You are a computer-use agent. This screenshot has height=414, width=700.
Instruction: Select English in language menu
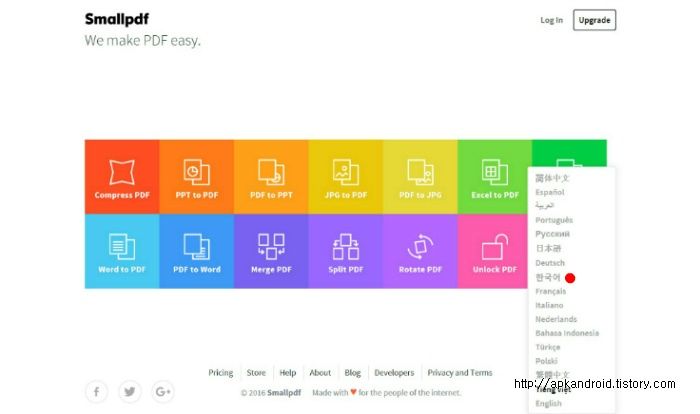coord(548,403)
